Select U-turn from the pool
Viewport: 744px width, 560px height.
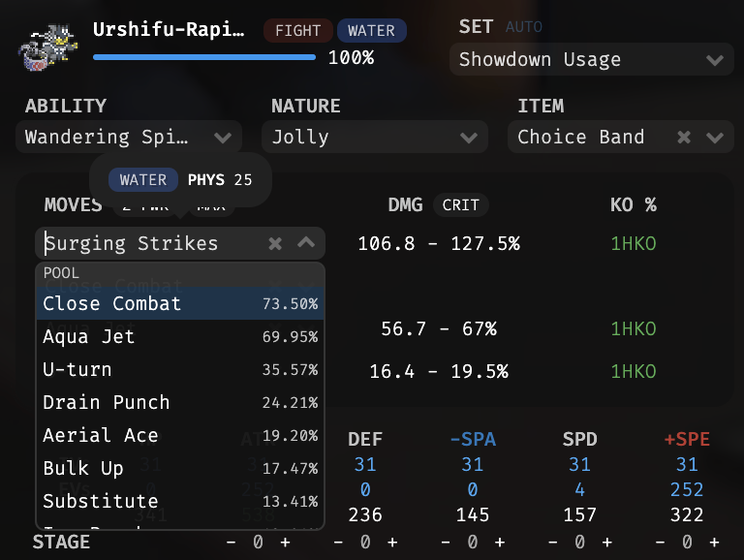click(x=180, y=369)
